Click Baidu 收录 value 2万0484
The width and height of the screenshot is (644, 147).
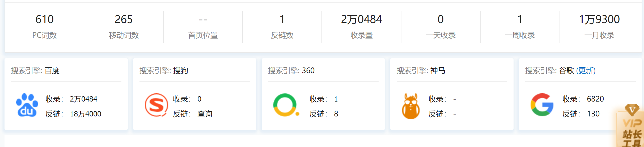83,99
